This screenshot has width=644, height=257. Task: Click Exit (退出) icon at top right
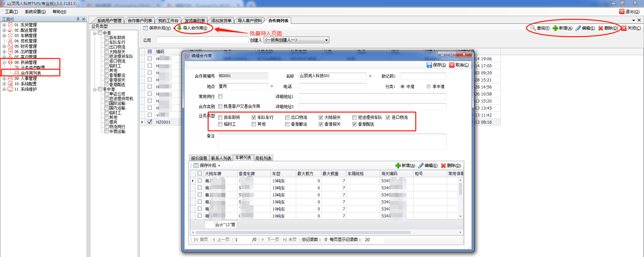(622, 11)
